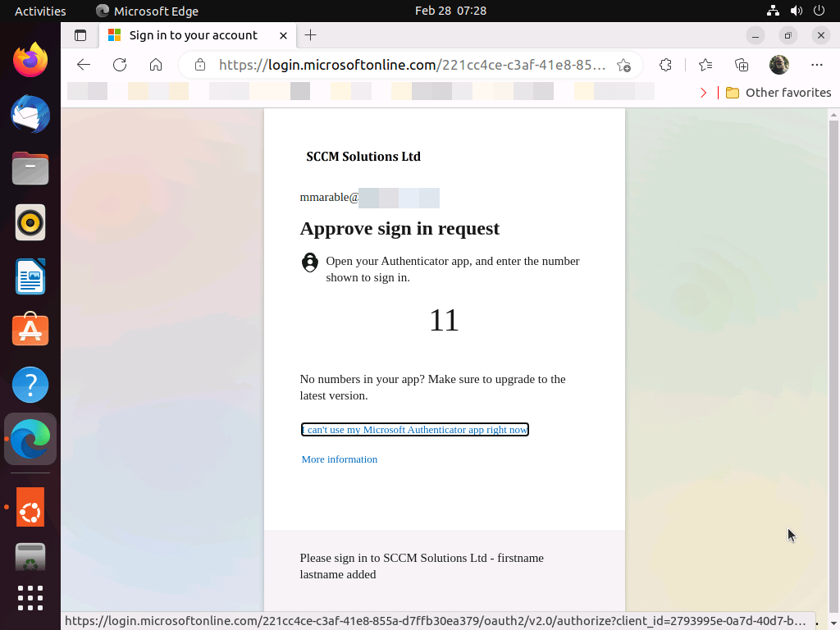Add this page to favorites star icon
The image size is (840, 630).
[623, 65]
